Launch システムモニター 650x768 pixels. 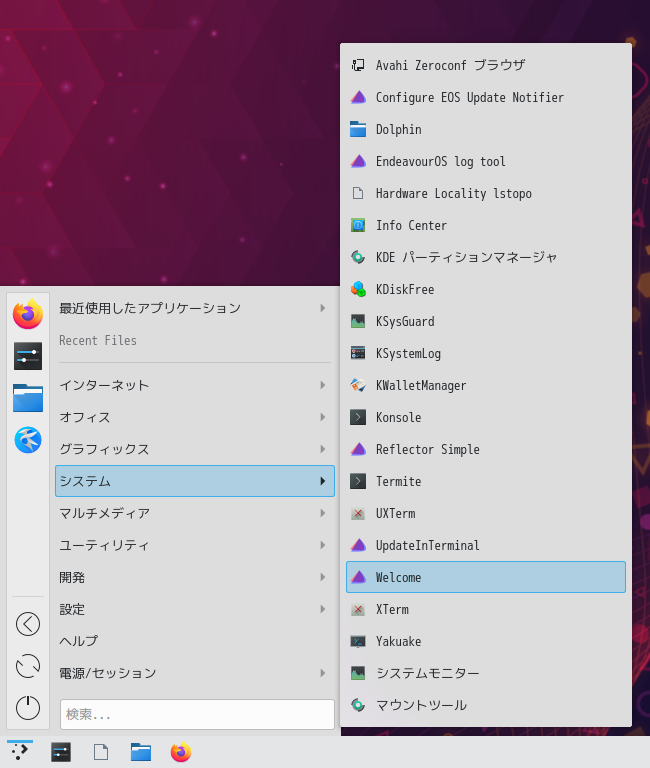click(x=486, y=673)
